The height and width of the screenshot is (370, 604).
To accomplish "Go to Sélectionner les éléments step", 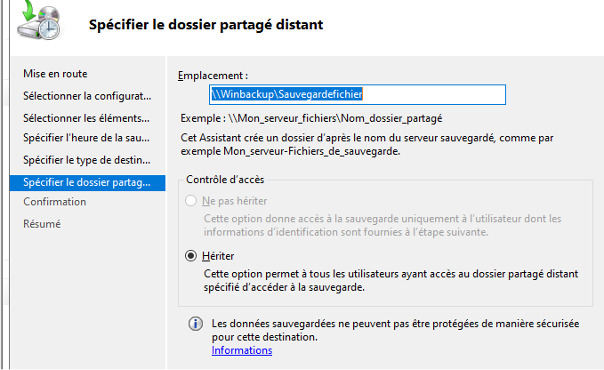I will click(x=86, y=118).
